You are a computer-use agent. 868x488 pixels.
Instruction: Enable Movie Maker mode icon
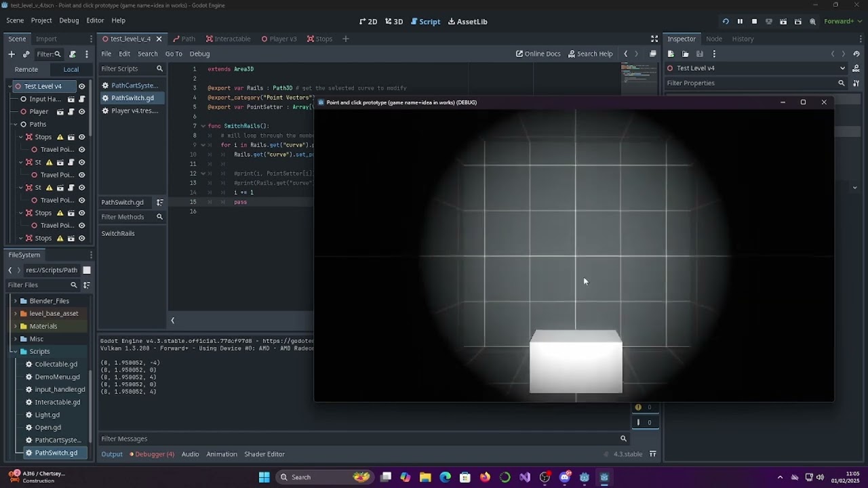(812, 22)
